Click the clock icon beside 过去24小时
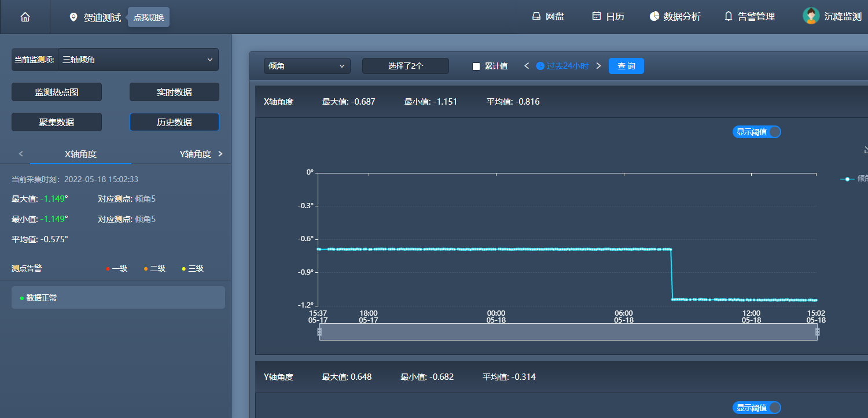The image size is (868, 418). pos(540,66)
